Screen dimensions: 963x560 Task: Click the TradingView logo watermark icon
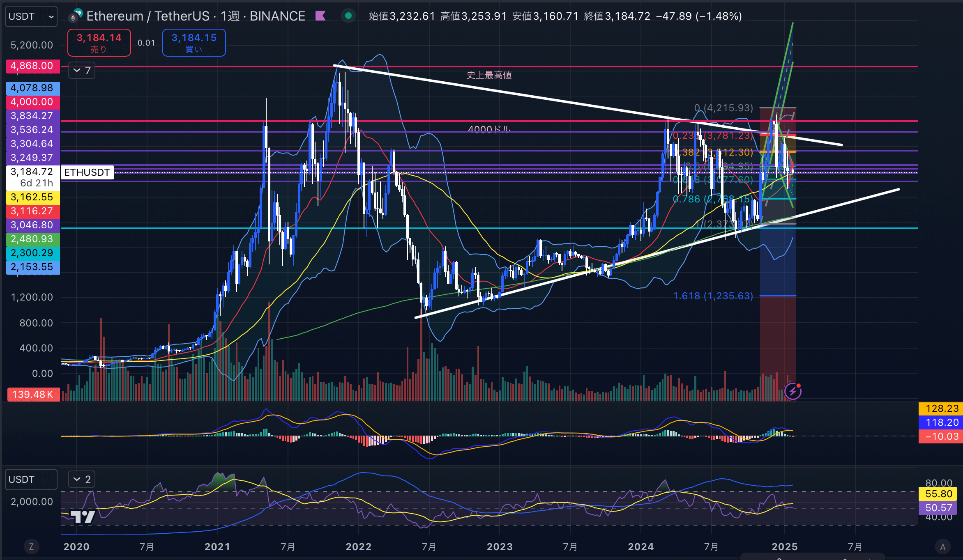point(83,516)
